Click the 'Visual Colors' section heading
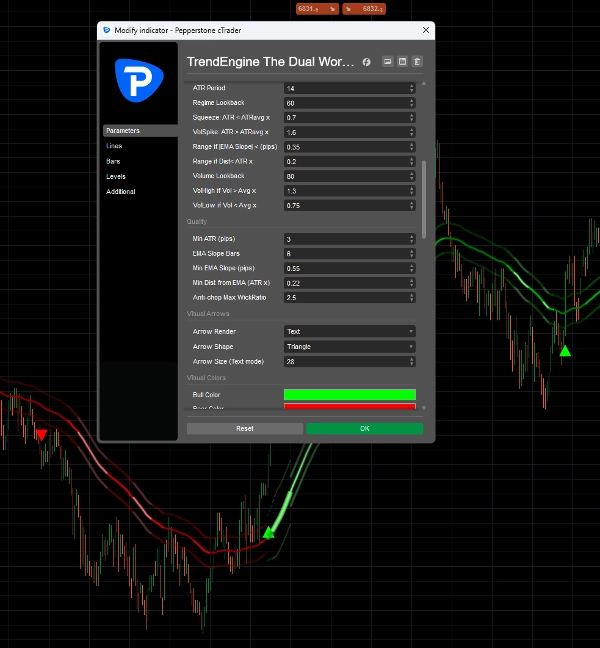600x648 pixels. pyautogui.click(x=206, y=378)
